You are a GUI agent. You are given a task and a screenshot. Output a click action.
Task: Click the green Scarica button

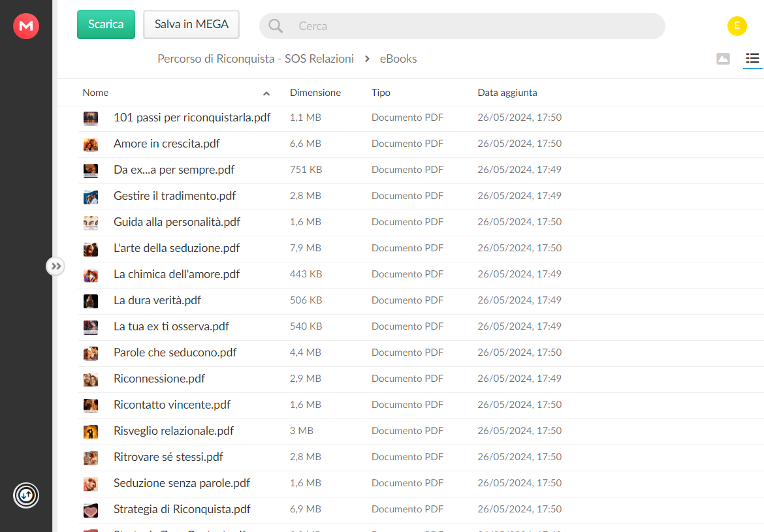coord(106,24)
